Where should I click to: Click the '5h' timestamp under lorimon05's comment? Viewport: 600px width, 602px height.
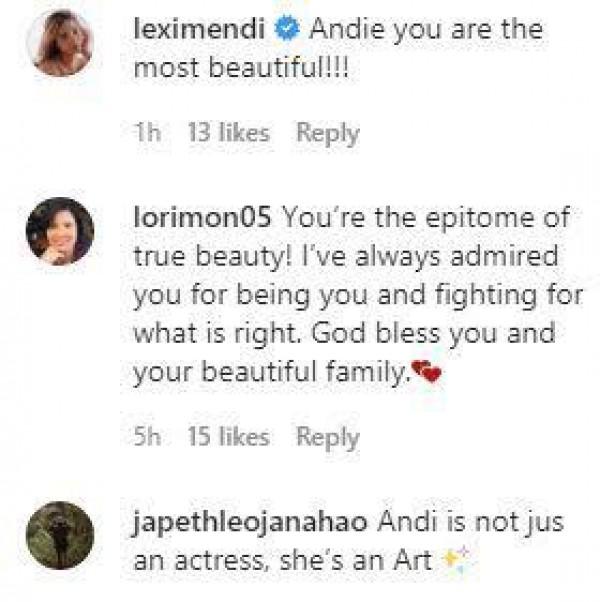pos(147,437)
